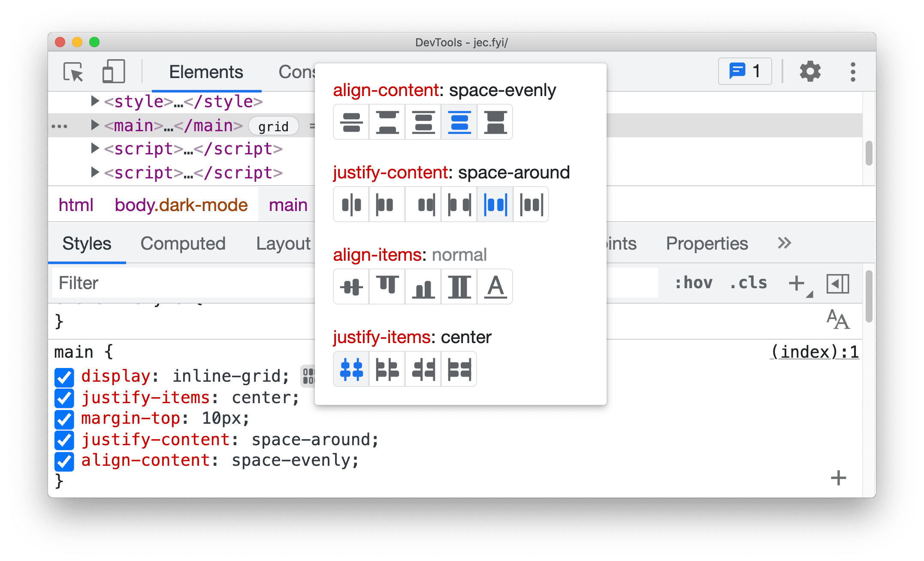Select space-evenly align-content icon

coord(459,124)
